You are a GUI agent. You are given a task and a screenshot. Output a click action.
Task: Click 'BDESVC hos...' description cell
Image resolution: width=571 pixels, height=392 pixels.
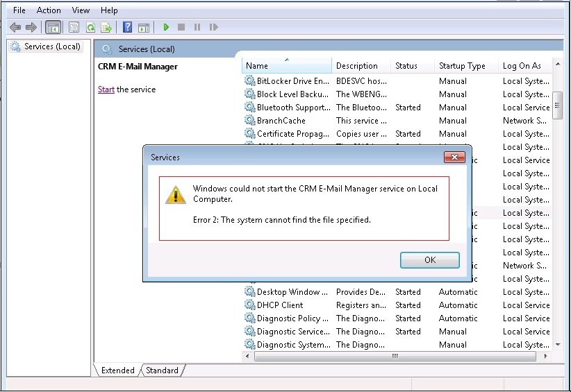pos(361,80)
